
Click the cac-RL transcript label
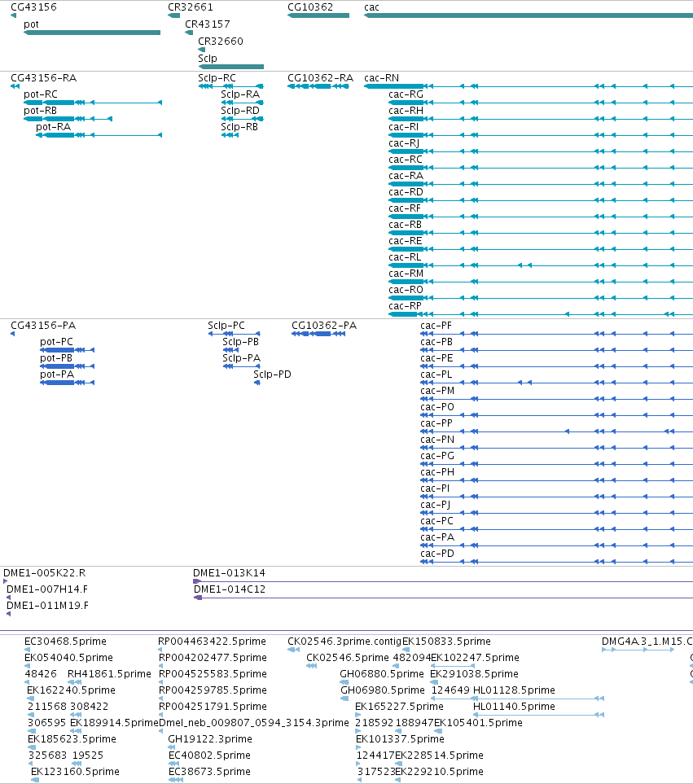[405, 257]
